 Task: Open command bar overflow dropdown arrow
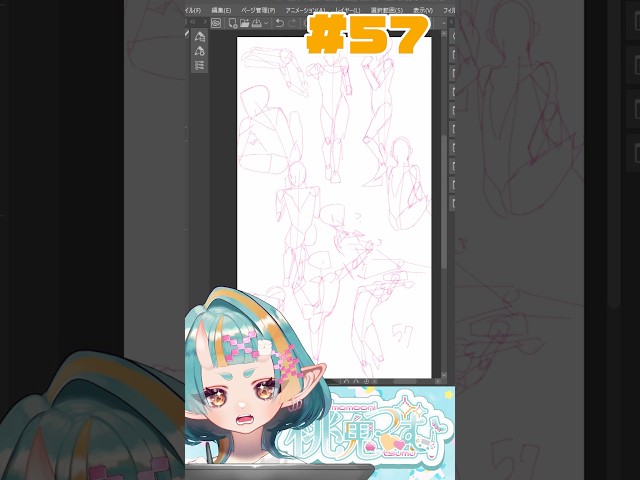[444, 23]
